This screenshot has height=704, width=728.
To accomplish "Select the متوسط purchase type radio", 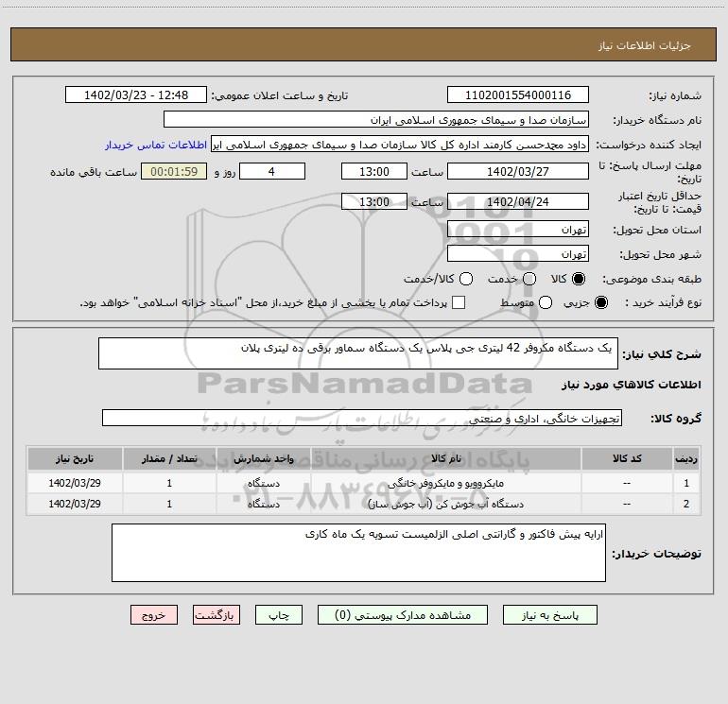I will tap(546, 302).
